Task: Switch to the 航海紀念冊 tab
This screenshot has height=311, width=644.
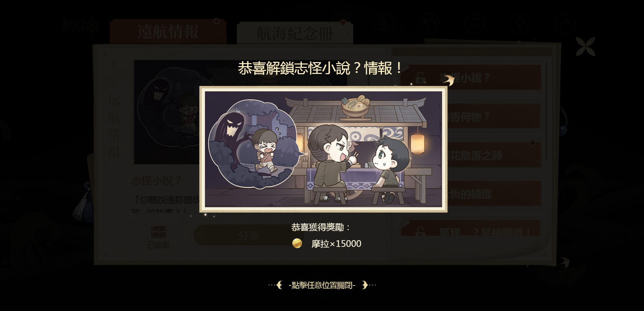Action: (294, 33)
